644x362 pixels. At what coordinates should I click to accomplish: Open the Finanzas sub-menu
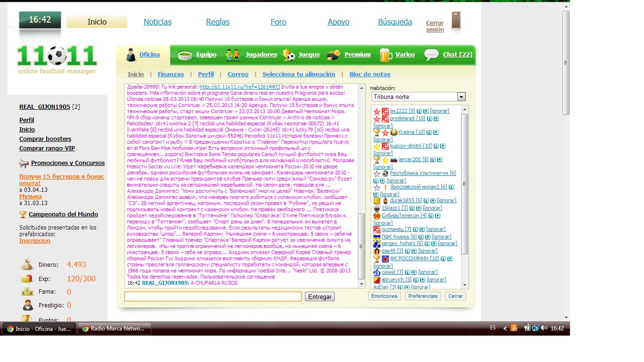click(171, 74)
